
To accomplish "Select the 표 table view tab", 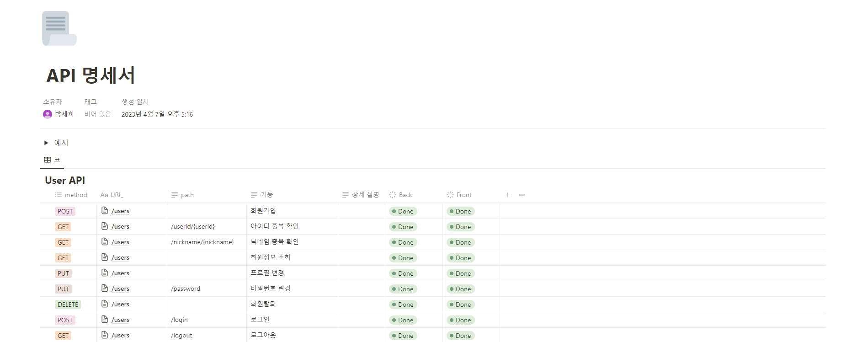I will coord(52,160).
